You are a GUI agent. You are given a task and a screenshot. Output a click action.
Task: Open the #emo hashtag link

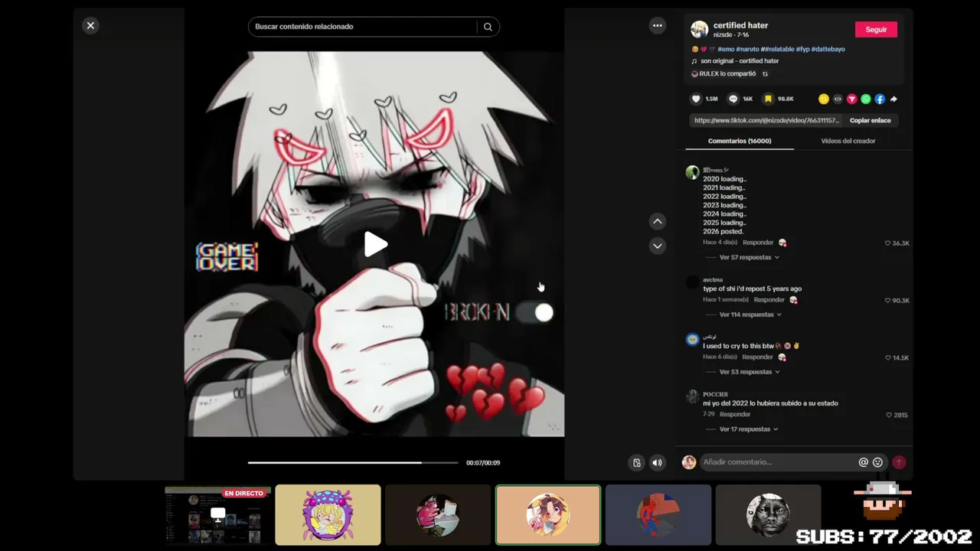726,49
